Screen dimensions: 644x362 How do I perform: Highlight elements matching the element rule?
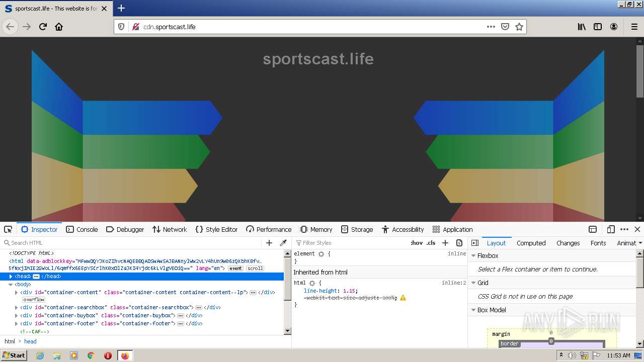coord(321,254)
